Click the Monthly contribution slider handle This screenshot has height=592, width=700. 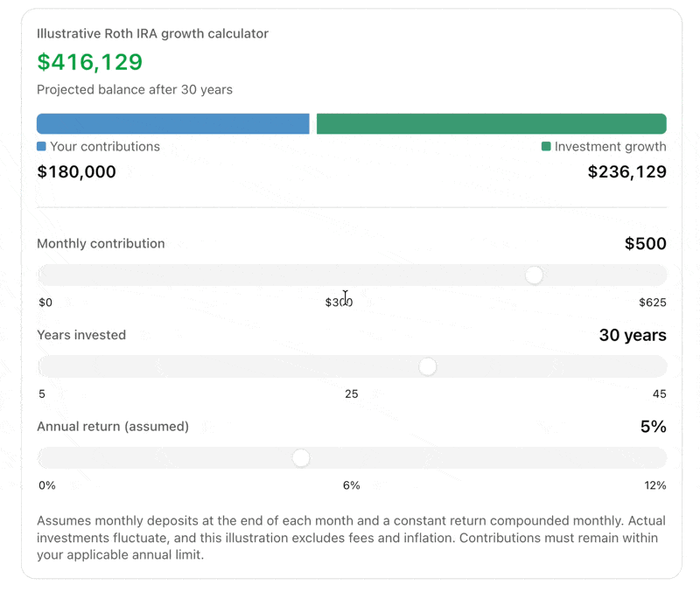(x=534, y=275)
